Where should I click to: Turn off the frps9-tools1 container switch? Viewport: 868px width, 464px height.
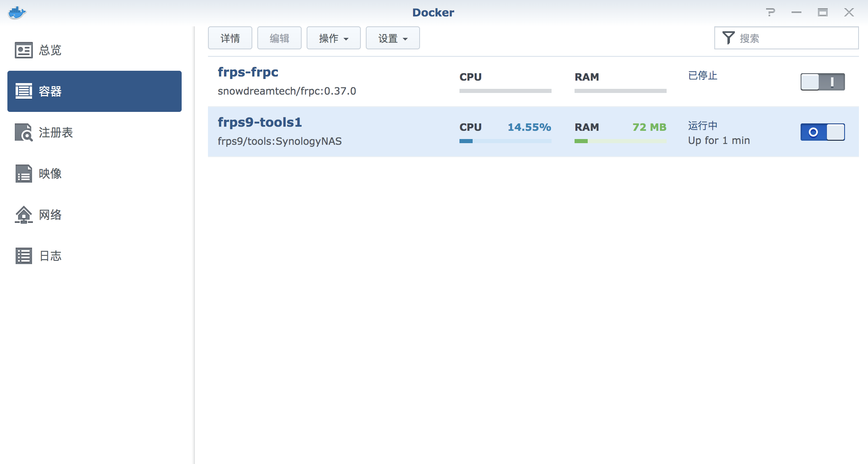pos(822,132)
